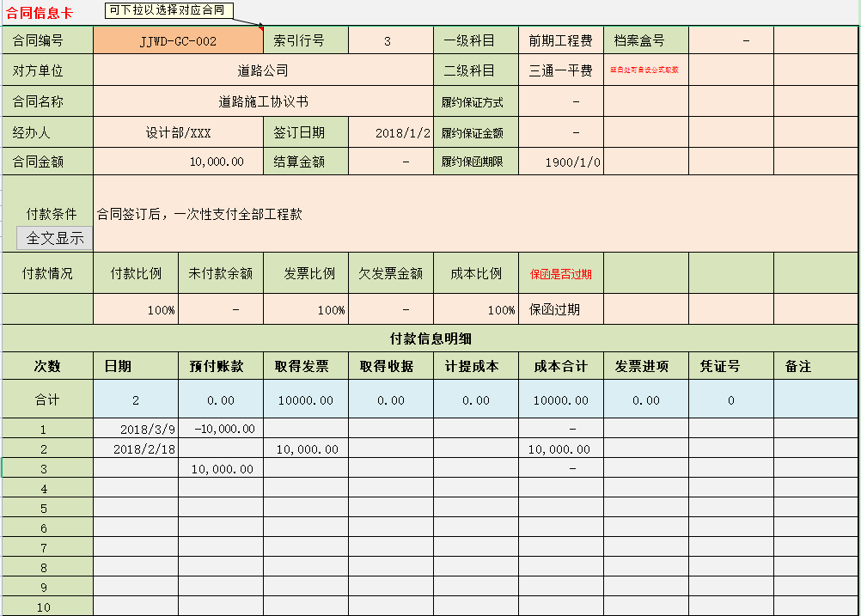Click the 可下拉以选择对应合同 comment box
The width and height of the screenshot is (861, 616).
(171, 9)
